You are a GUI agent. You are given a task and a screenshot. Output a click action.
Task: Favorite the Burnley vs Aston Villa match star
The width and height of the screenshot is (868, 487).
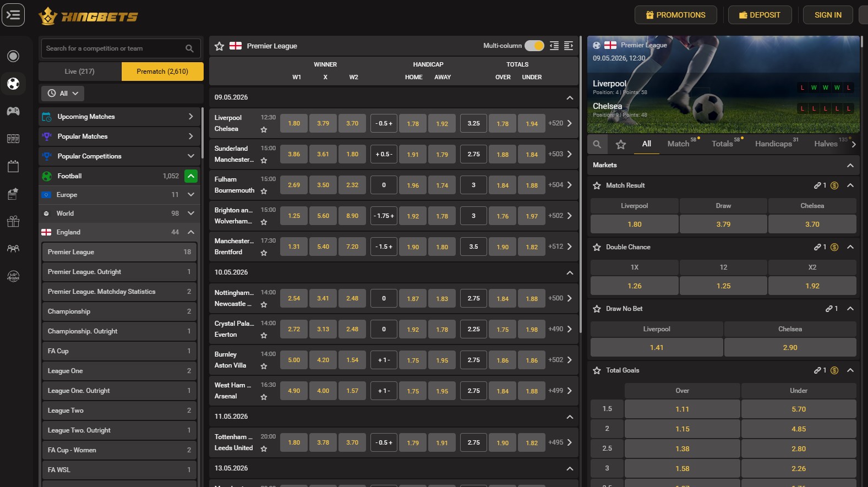tap(264, 366)
